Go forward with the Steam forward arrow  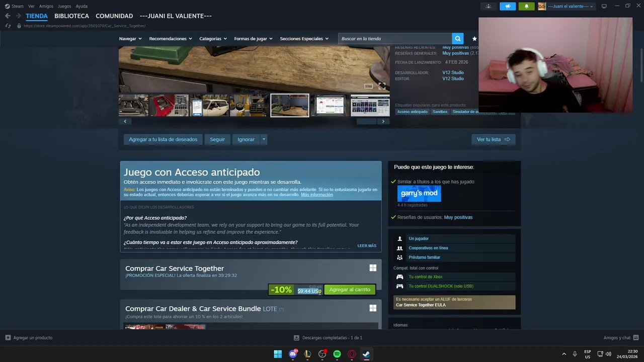pyautogui.click(x=18, y=16)
